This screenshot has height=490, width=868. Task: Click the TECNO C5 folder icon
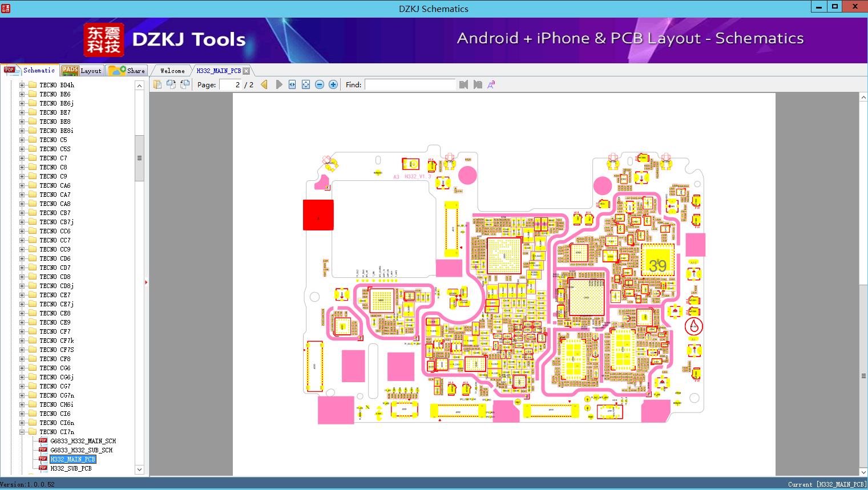pyautogui.click(x=33, y=140)
